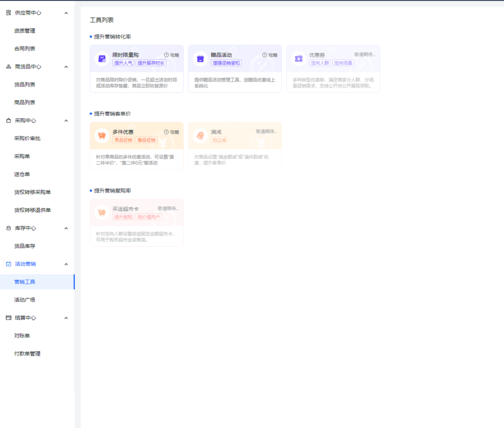This screenshot has height=428, width=504.
Task: Open 资质管理 in the sidebar
Action: [24, 31]
